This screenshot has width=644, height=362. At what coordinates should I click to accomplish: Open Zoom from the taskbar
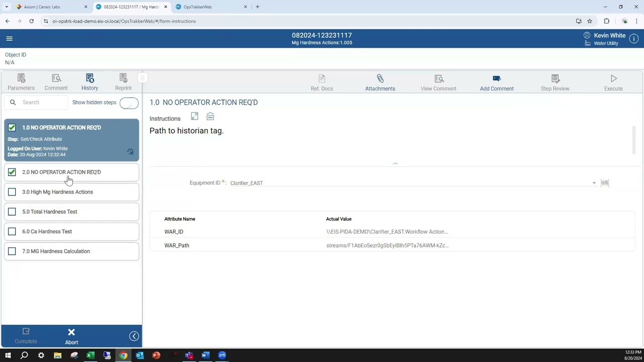pyautogui.click(x=222, y=355)
